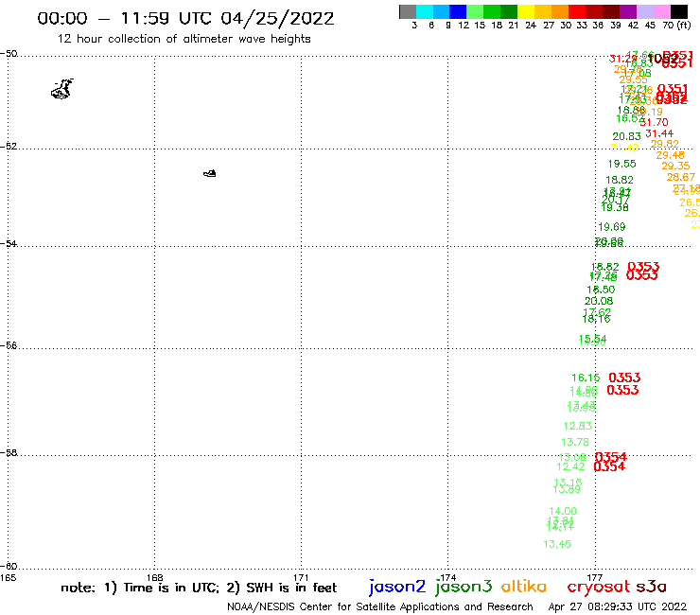The height and width of the screenshot is (615, 700).
Task: Click the wave height value 12.83
Action: [x=578, y=426]
